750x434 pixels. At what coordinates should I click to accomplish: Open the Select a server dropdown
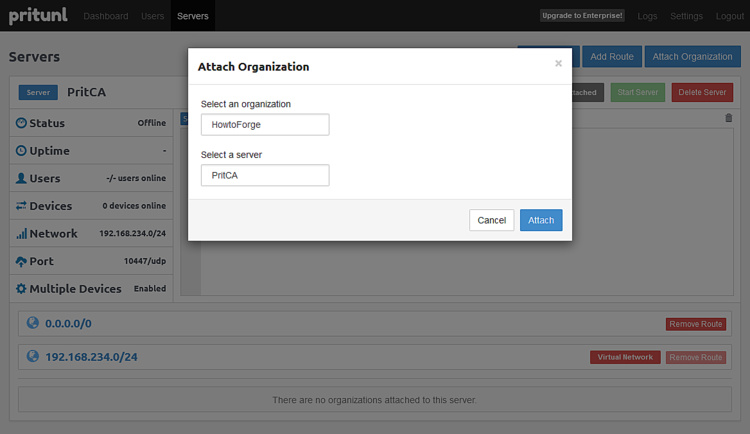(264, 175)
